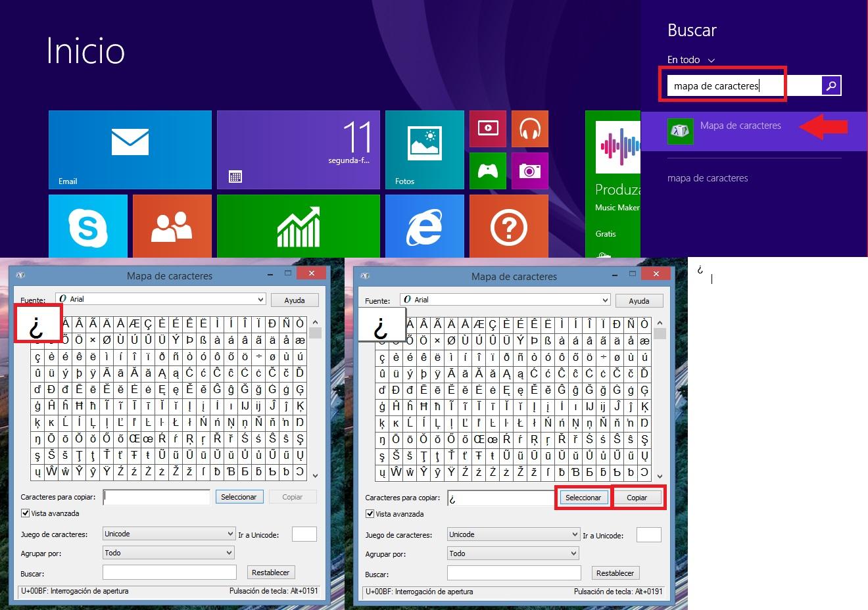Choose lowercase mapa de caracteres search suggestion
This screenshot has width=868, height=610.
pos(708,178)
